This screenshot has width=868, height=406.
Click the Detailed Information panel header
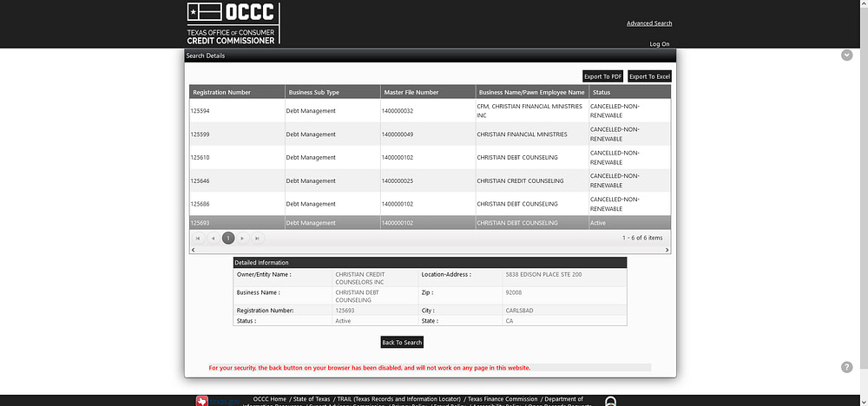431,263
